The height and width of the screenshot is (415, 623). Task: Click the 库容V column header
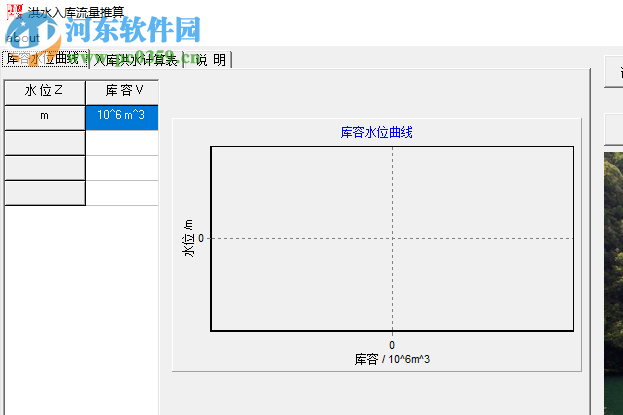[122, 92]
